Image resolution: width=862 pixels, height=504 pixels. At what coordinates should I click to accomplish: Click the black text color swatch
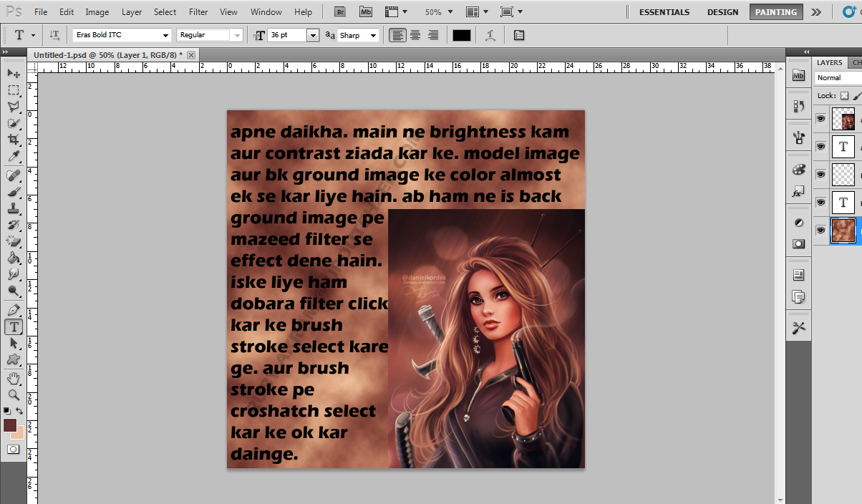462,35
